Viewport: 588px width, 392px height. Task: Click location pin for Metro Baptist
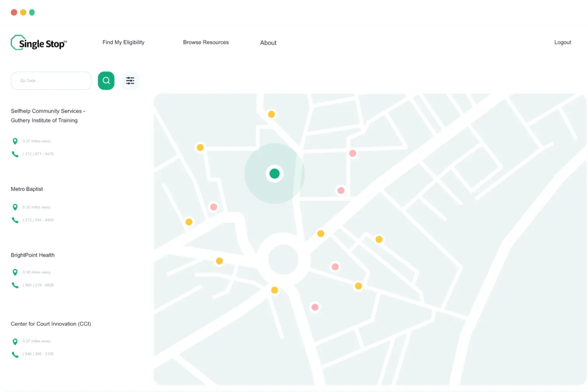[15, 207]
